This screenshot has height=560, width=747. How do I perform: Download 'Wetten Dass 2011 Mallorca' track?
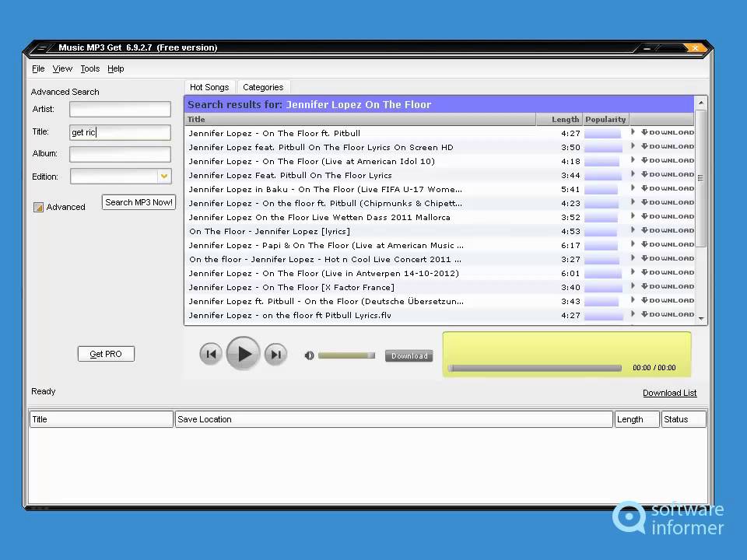click(x=668, y=216)
